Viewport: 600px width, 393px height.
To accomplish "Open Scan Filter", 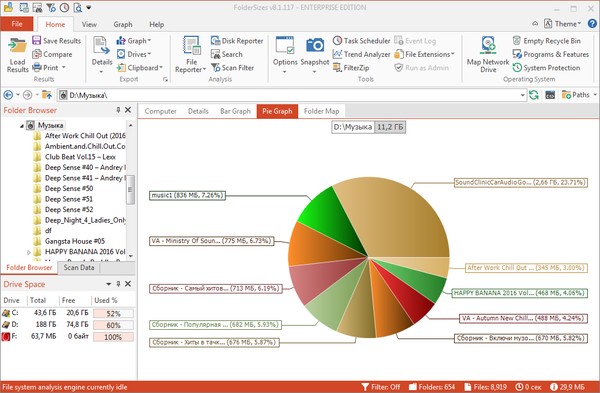I will pyautogui.click(x=232, y=68).
